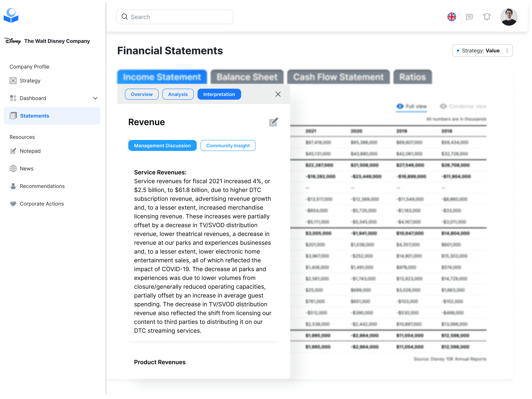Open the user profile avatar
Viewport: 532px width, 399px height.
click(x=509, y=17)
